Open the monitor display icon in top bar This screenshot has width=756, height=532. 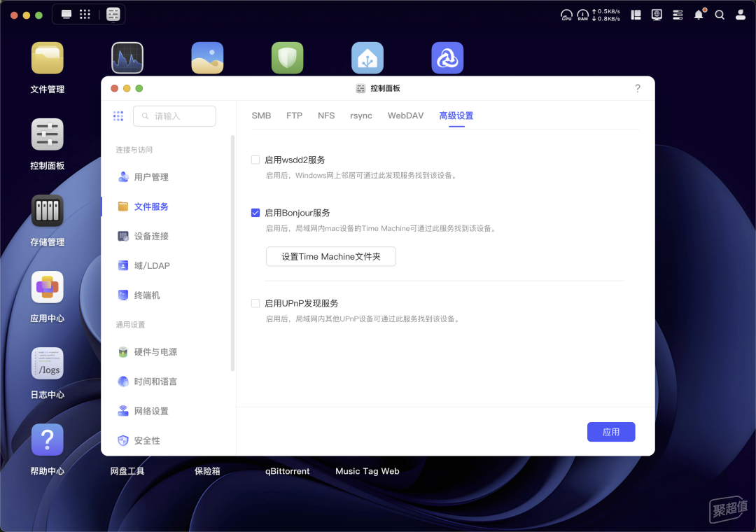click(657, 15)
